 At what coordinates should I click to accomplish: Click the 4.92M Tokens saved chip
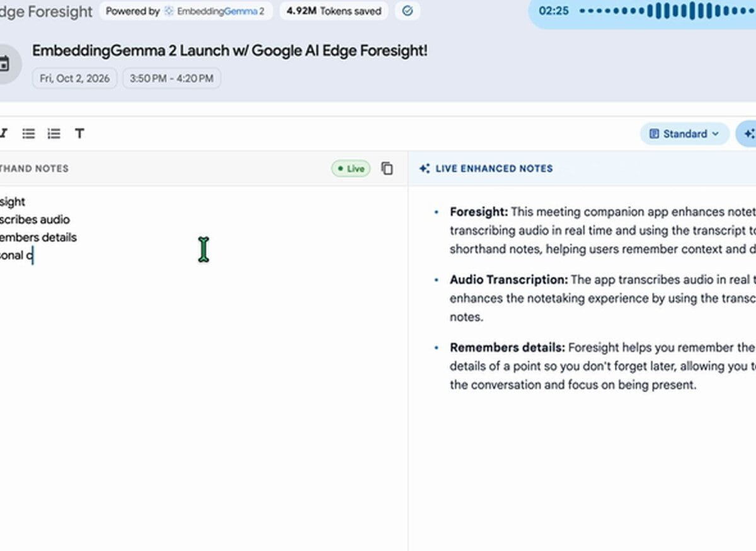334,11
